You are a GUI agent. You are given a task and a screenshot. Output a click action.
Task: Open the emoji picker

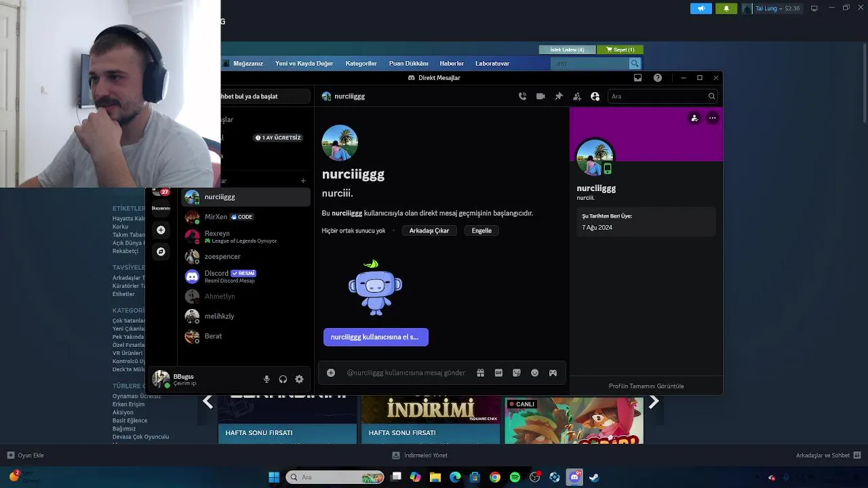pos(534,373)
